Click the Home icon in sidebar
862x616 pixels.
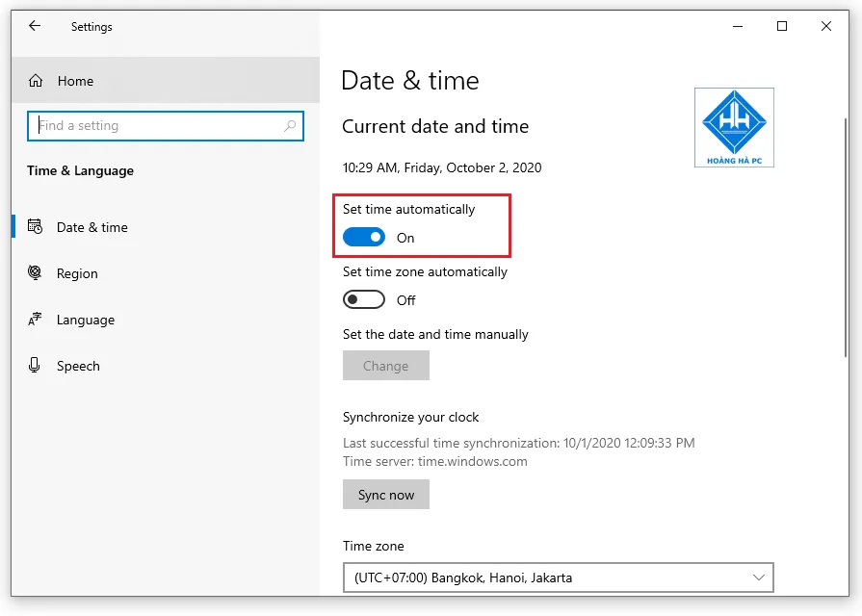pos(36,81)
